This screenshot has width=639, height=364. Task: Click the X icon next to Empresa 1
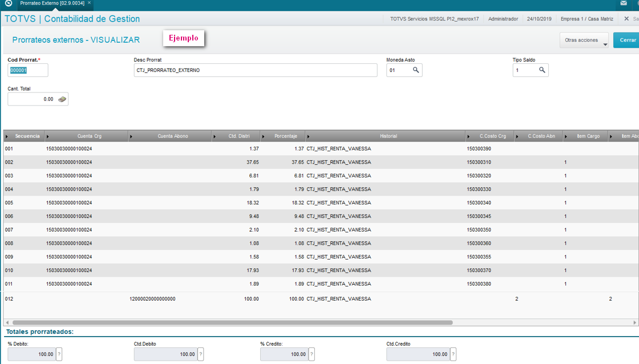626,19
